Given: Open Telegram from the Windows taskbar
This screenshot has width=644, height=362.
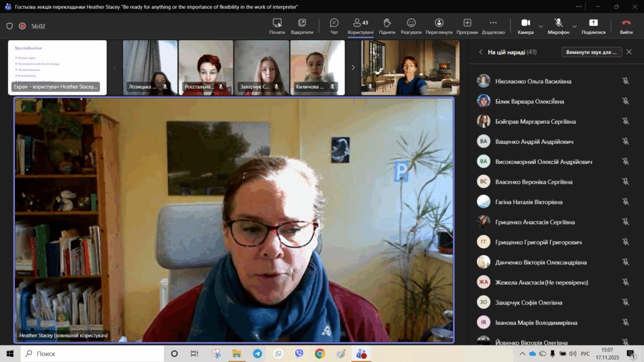Looking at the screenshot, I should tap(257, 353).
